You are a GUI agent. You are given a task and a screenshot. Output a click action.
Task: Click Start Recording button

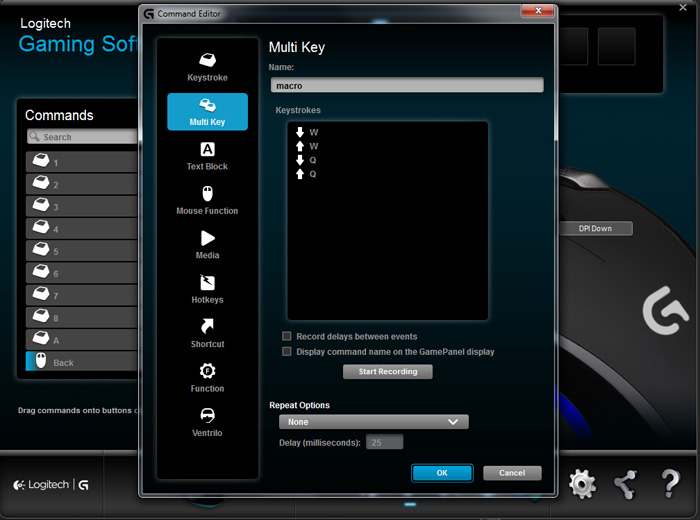pos(388,371)
